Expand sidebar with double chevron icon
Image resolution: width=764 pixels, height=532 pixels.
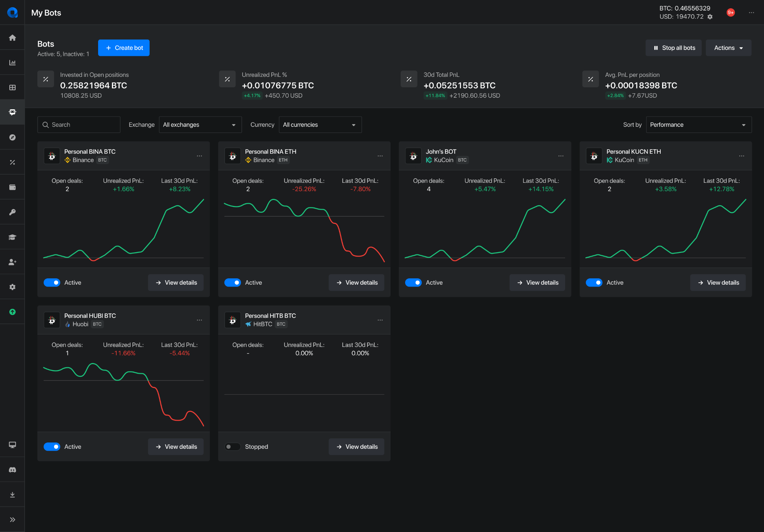[x=12, y=520]
